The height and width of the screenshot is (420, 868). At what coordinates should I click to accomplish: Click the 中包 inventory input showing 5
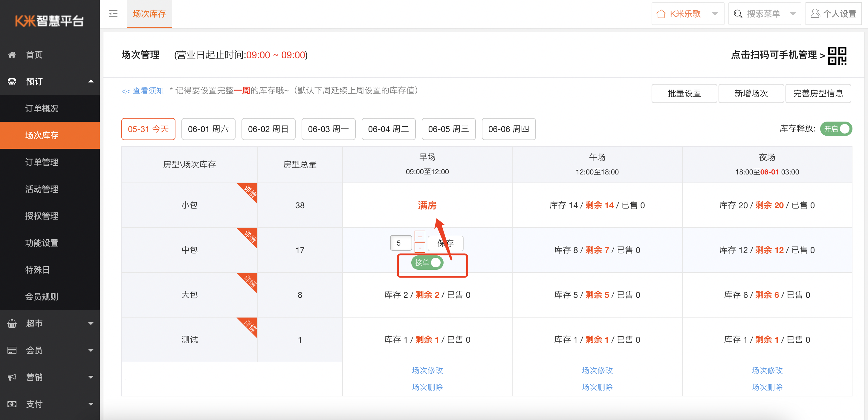tap(401, 243)
